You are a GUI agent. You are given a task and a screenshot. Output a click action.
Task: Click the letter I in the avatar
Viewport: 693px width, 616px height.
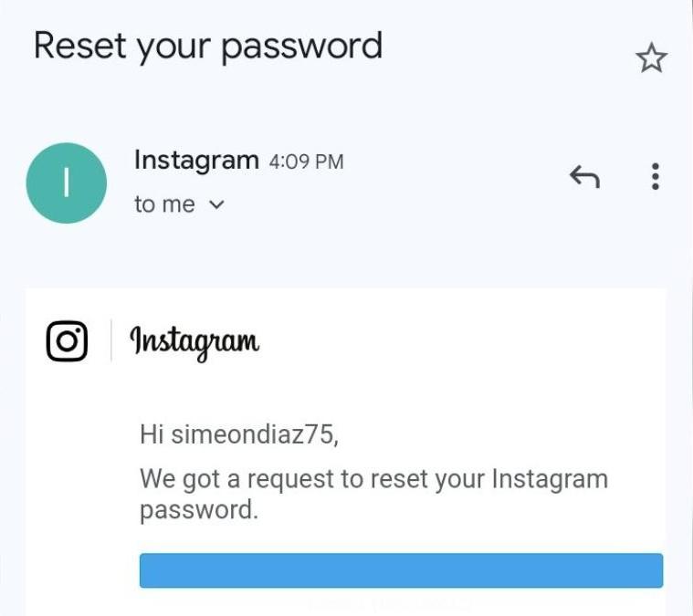click(67, 183)
